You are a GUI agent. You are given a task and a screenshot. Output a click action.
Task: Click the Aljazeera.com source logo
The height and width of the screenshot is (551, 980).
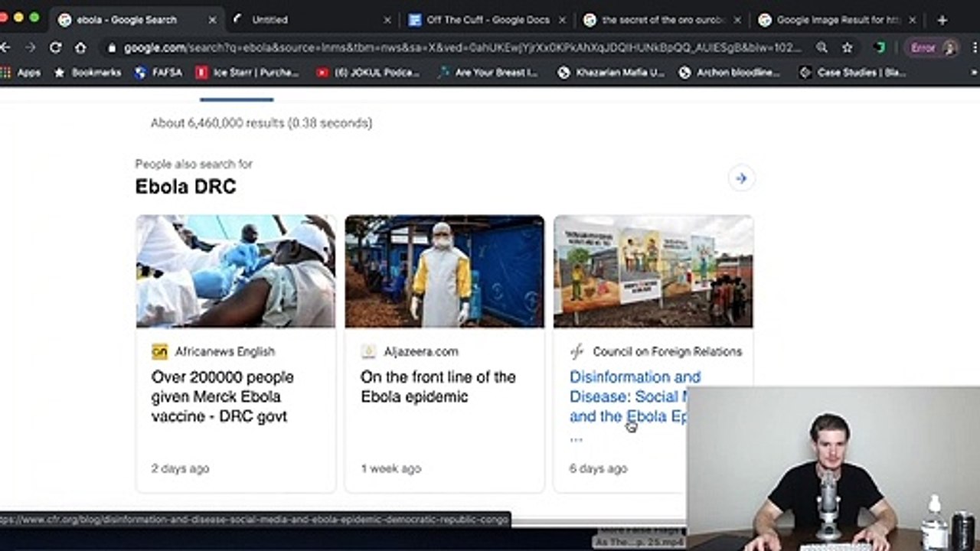click(x=368, y=352)
